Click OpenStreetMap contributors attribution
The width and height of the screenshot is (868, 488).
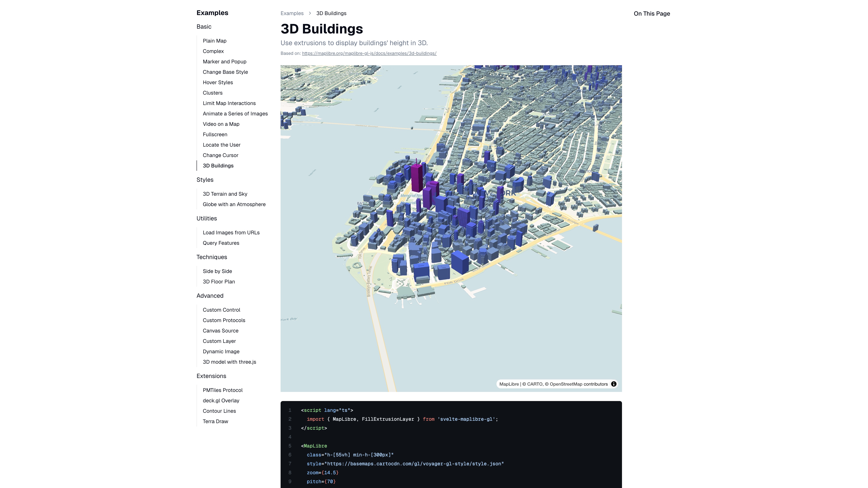(577, 384)
